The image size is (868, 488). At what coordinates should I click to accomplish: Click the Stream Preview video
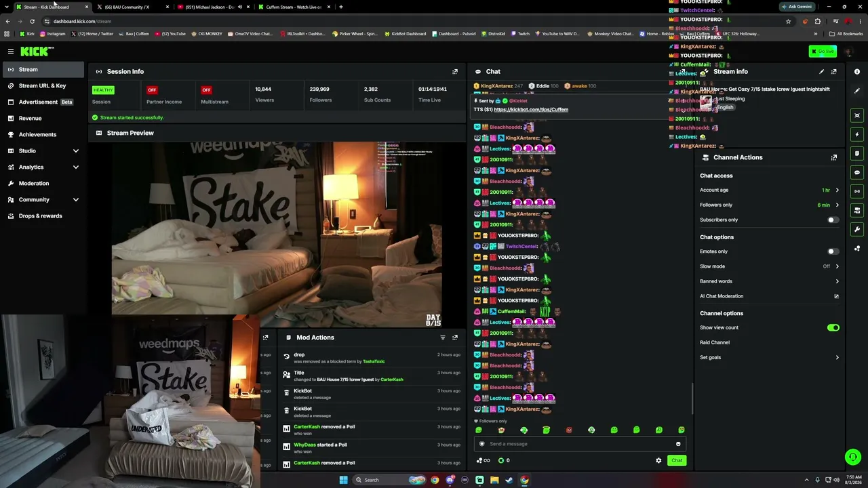coord(277,234)
